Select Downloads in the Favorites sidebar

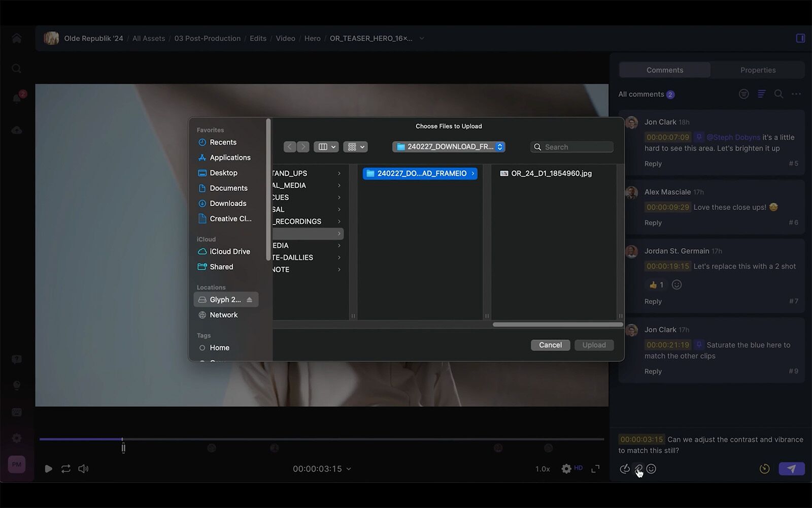click(227, 203)
